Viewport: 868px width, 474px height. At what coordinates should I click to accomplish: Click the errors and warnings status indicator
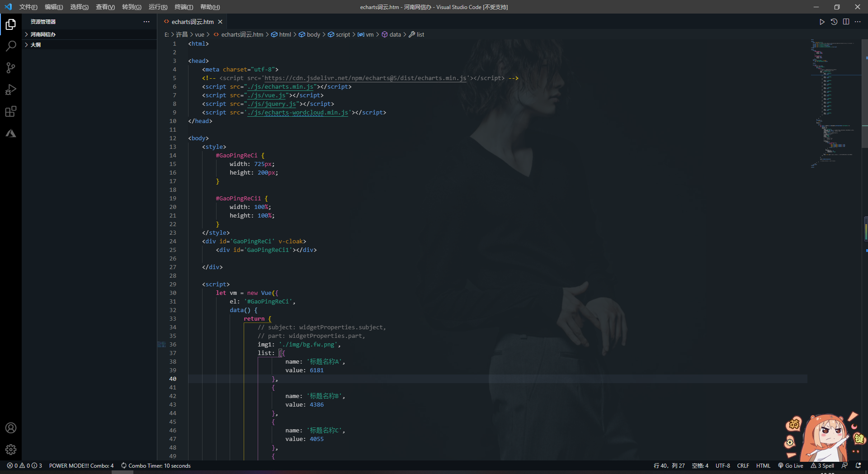pos(24,465)
